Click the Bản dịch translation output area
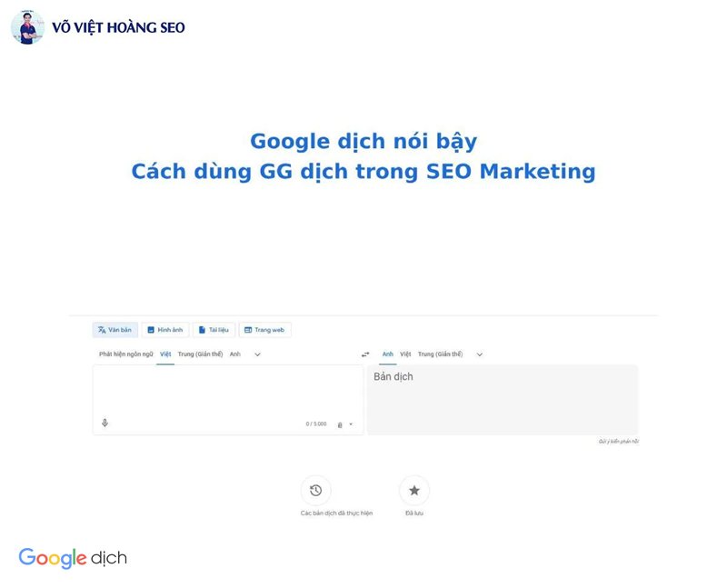This screenshot has height=588, width=727. pyautogui.click(x=503, y=400)
